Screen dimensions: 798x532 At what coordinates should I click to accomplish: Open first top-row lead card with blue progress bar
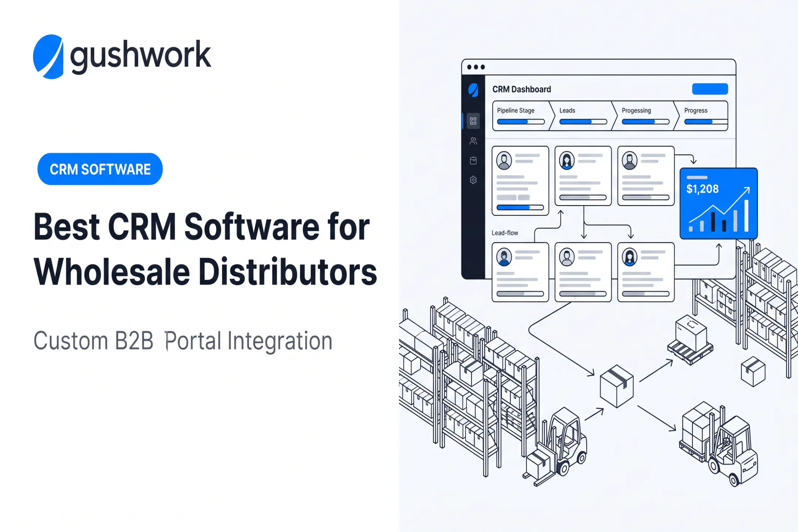(x=520, y=181)
